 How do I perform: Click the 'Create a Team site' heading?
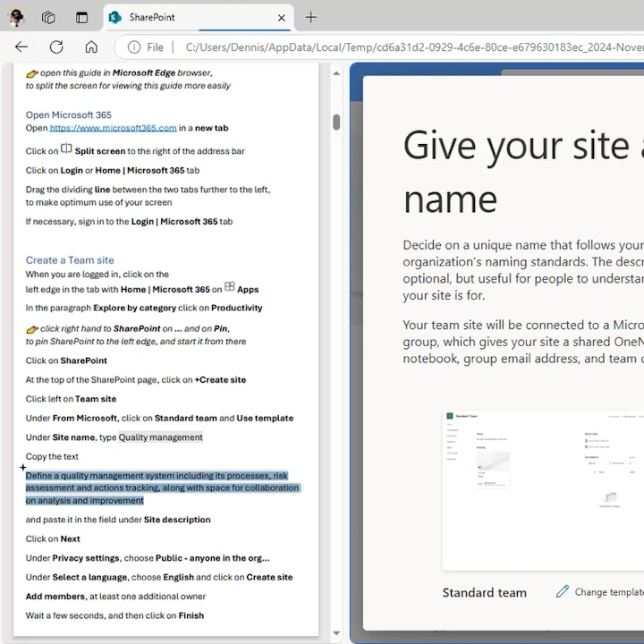click(70, 260)
